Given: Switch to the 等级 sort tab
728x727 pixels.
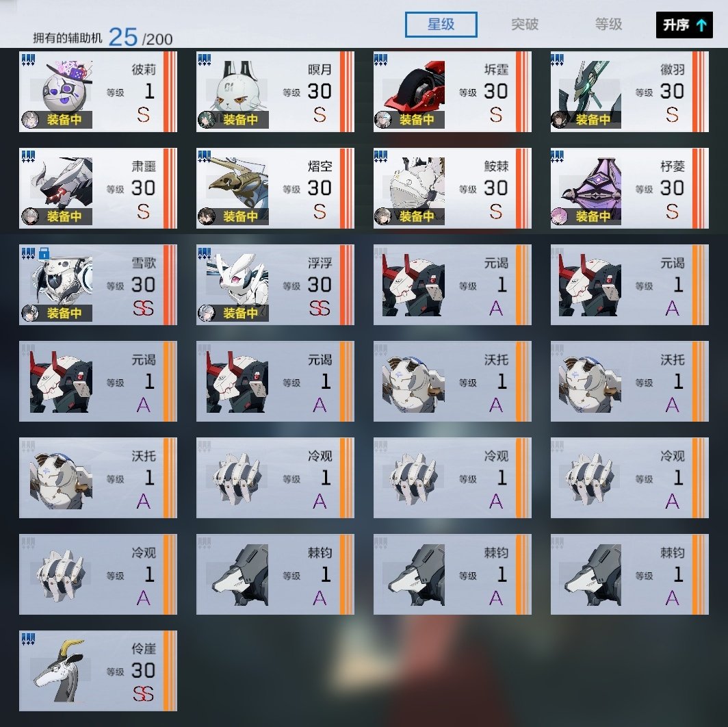Looking at the screenshot, I should 608,24.
